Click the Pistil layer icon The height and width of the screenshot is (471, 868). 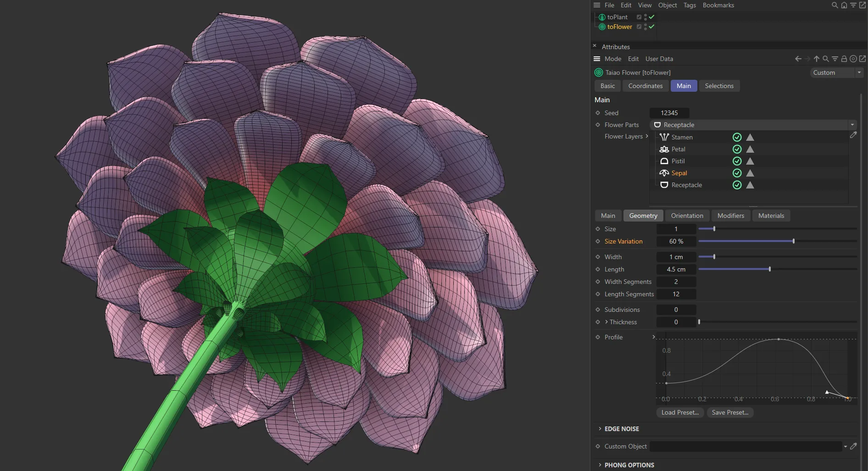tap(664, 161)
